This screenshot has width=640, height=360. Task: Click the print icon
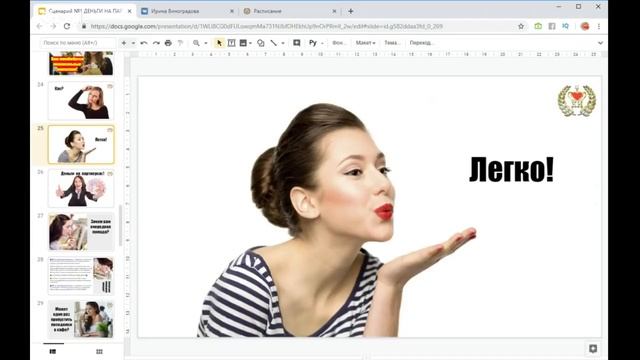tap(168, 43)
